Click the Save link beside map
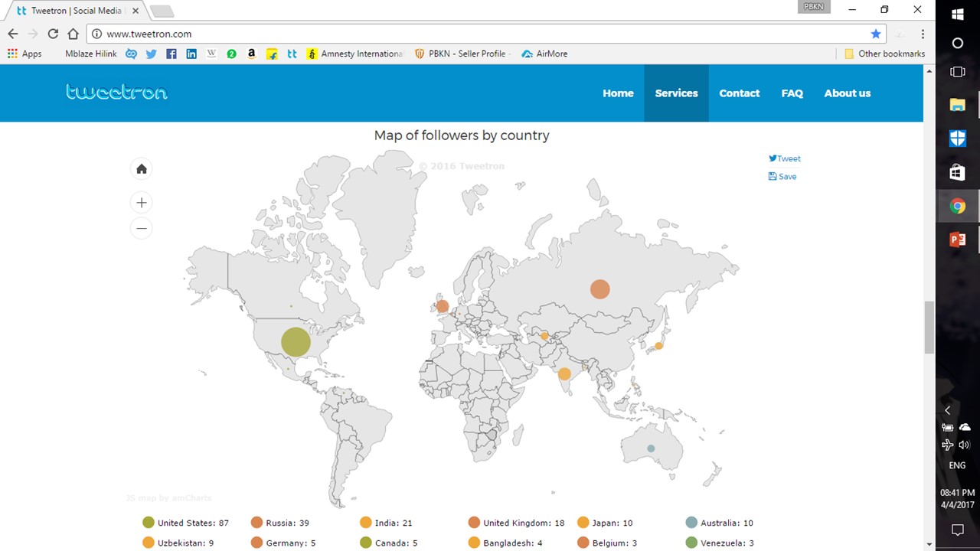980x551 pixels. click(782, 176)
